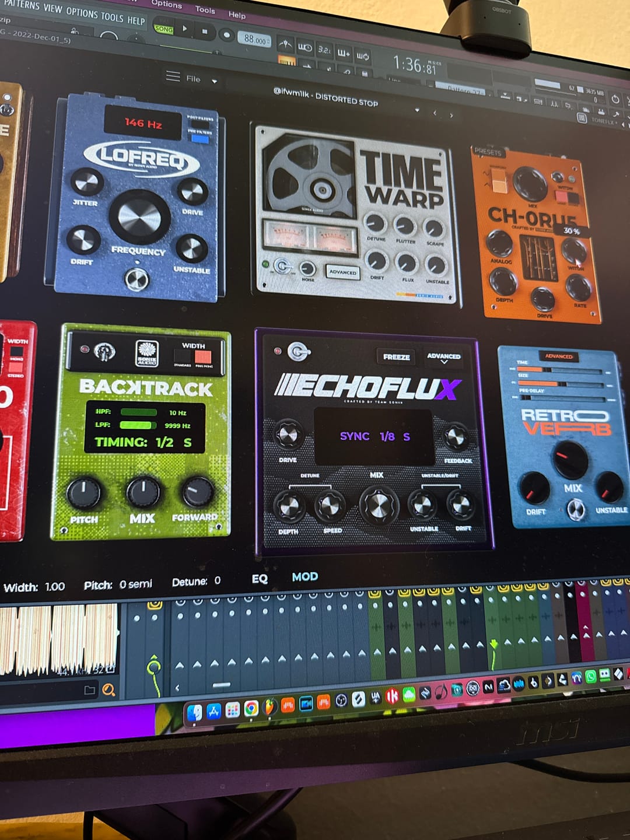Flip the Chorus pedal top-left switch
The height and width of the screenshot is (840, 630).
[x=499, y=181]
